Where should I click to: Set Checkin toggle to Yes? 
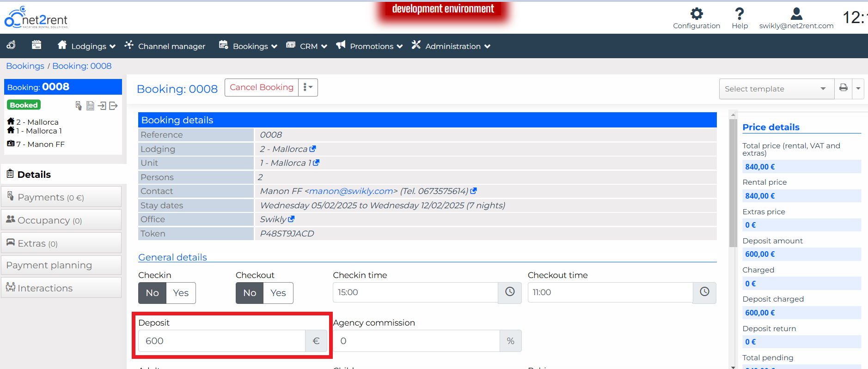pos(181,293)
